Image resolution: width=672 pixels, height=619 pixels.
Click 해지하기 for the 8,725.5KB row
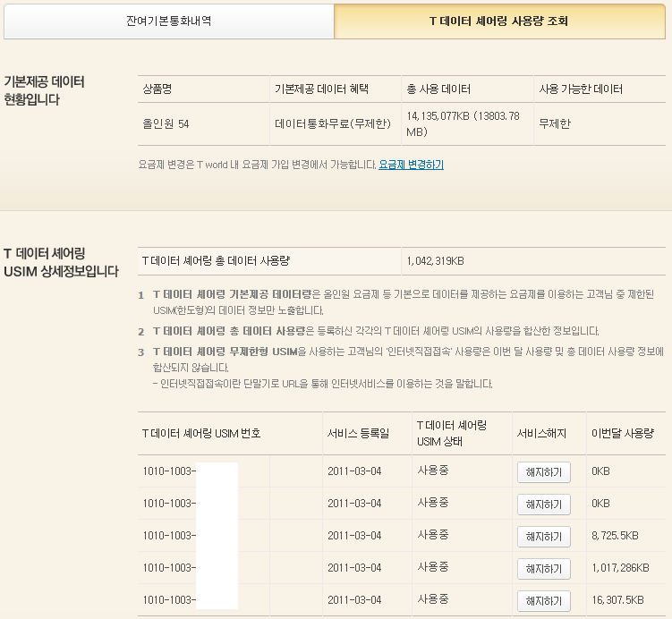(x=543, y=537)
